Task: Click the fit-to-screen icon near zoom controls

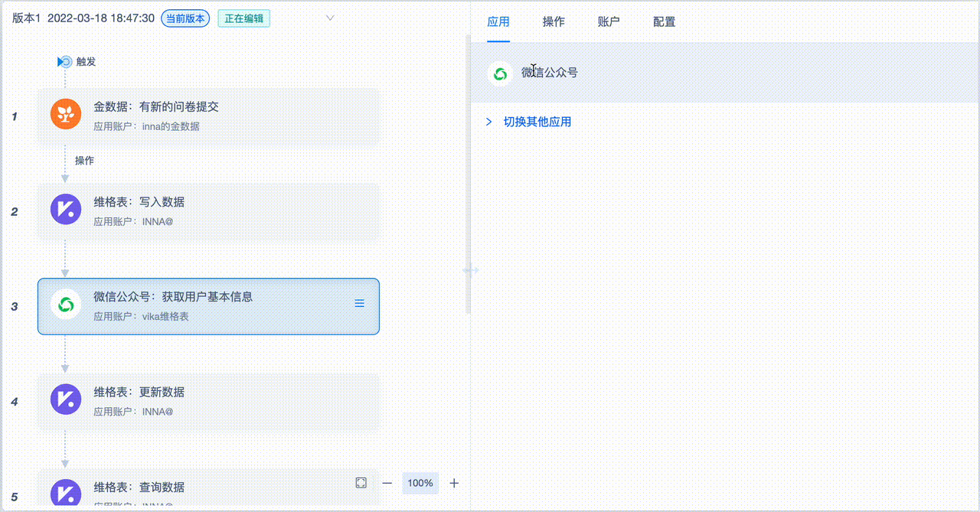Action: [360, 483]
